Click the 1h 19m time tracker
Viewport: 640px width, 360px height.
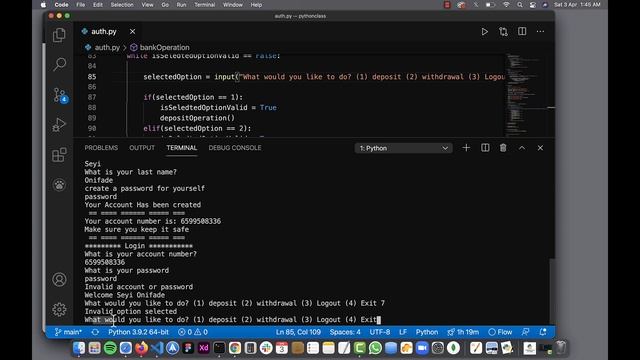pyautogui.click(x=463, y=332)
